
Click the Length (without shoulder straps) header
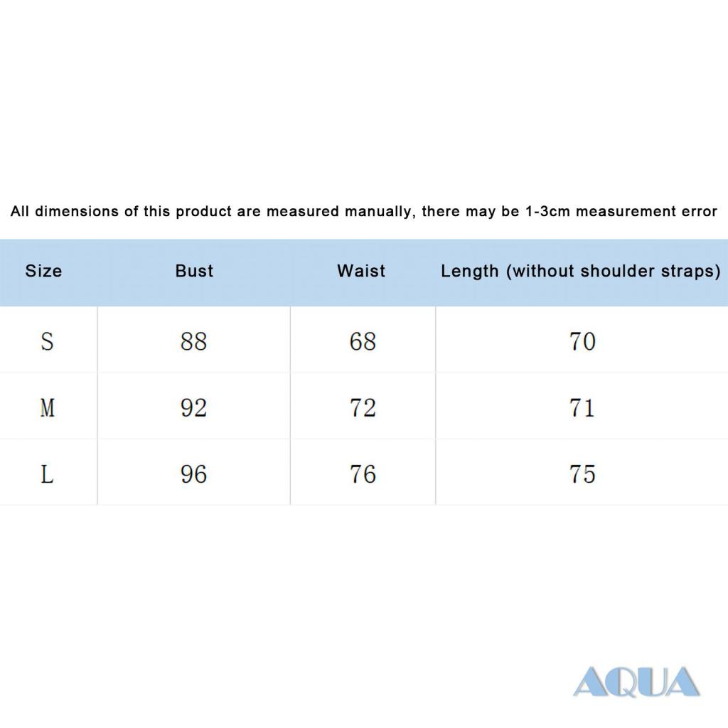[x=580, y=271]
